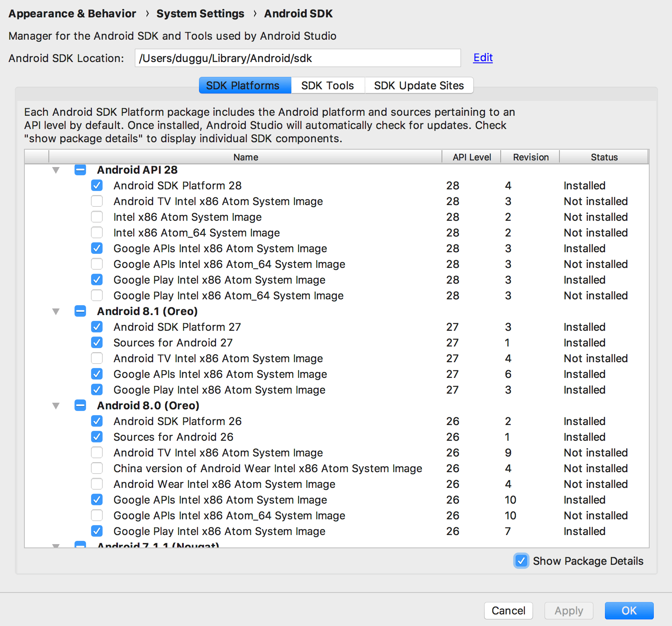
Task: Select the Android 8.1 (Oreo) group label
Action: pos(147,311)
